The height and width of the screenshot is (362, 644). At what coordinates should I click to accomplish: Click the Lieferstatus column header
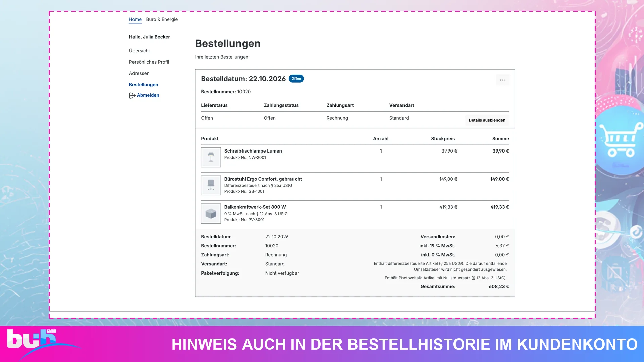pos(214,105)
